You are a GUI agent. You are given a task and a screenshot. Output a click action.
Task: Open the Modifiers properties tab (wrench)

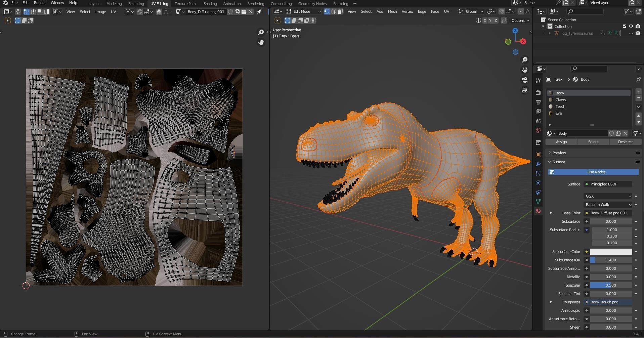(x=538, y=164)
